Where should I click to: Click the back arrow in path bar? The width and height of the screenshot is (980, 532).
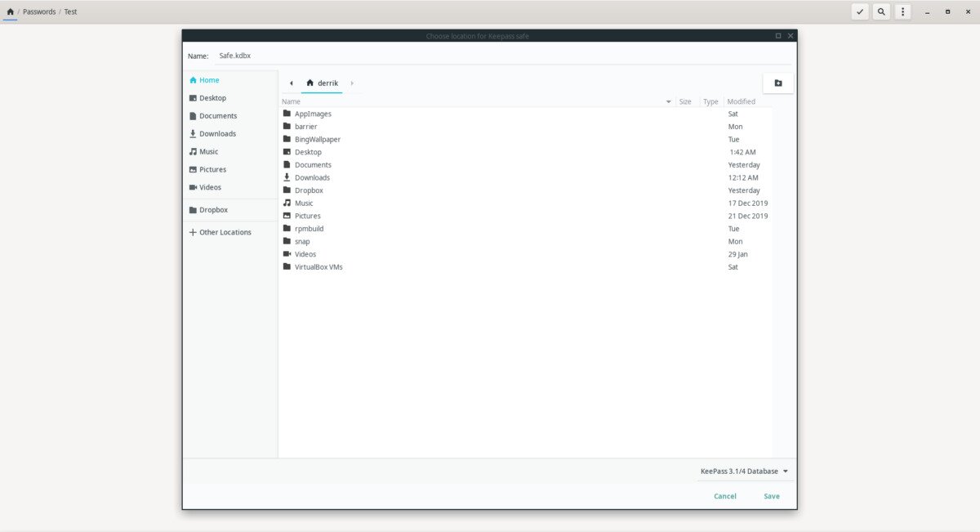point(291,83)
